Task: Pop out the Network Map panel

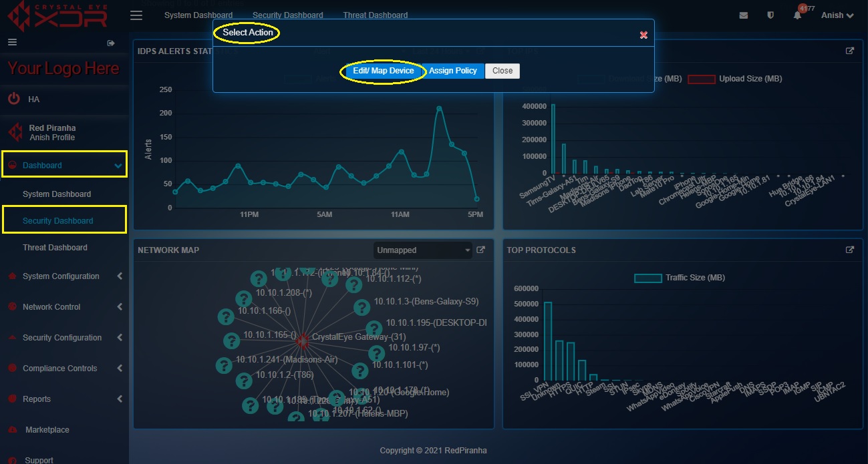Action: point(480,250)
